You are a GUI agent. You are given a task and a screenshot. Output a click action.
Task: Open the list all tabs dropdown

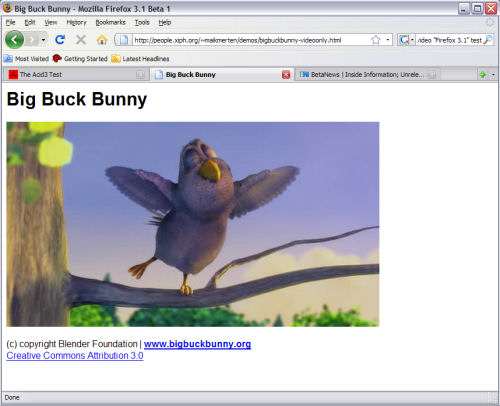[493, 75]
